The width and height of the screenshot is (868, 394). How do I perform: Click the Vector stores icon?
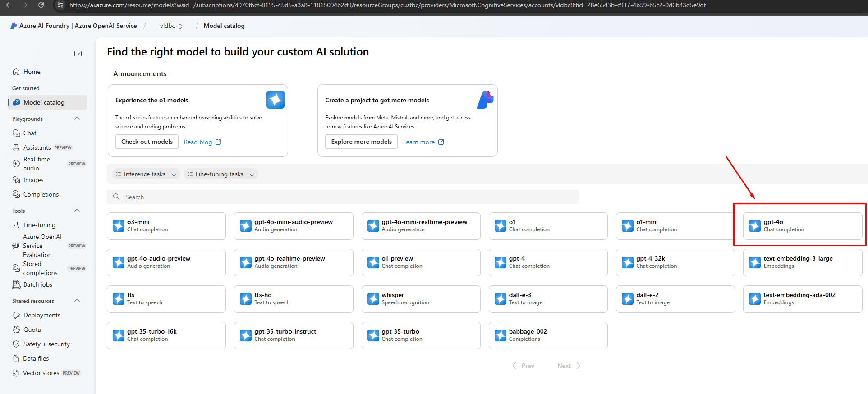pyautogui.click(x=16, y=373)
